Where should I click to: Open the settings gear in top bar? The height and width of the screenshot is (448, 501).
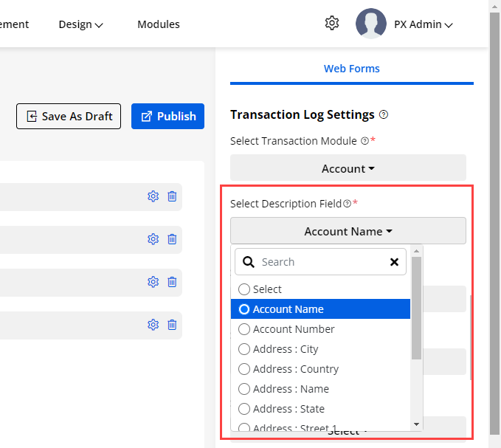pyautogui.click(x=332, y=24)
